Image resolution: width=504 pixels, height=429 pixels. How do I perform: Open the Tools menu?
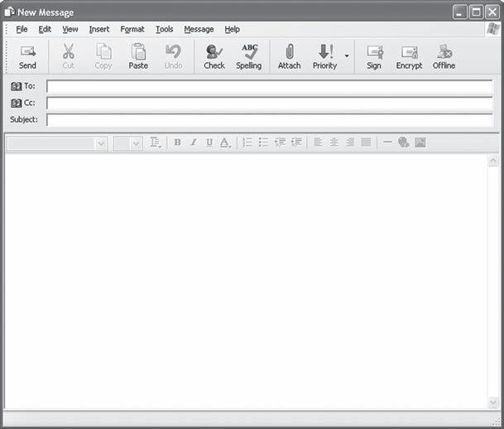click(x=164, y=29)
